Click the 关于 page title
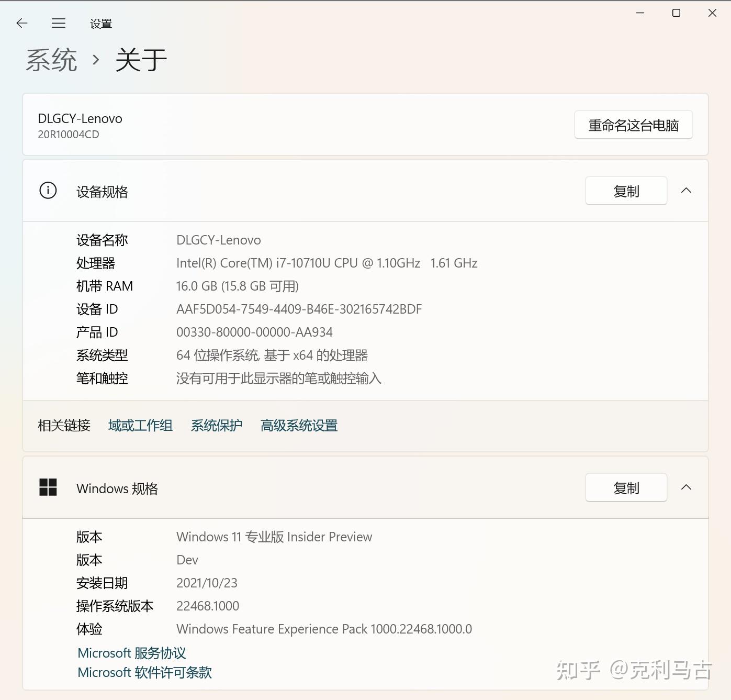Screen dimensions: 731x700 (x=141, y=60)
